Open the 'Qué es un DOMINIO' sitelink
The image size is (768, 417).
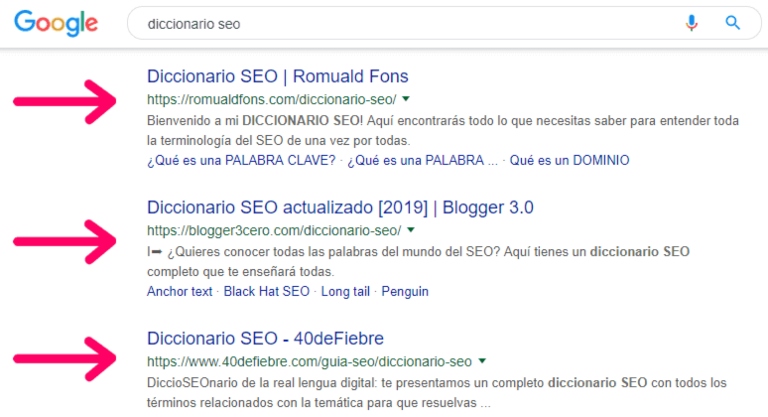[x=569, y=160]
